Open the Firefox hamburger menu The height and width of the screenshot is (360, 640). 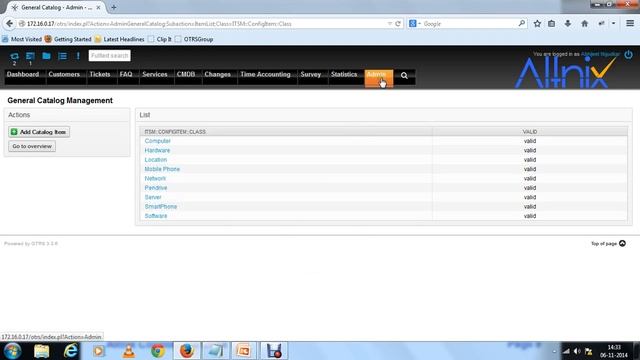[x=630, y=24]
